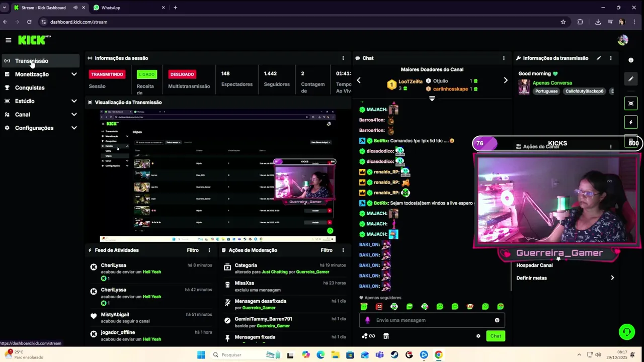Toggle the LIGADO Receita status
Screen dimensions: 644x362
[x=147, y=74]
